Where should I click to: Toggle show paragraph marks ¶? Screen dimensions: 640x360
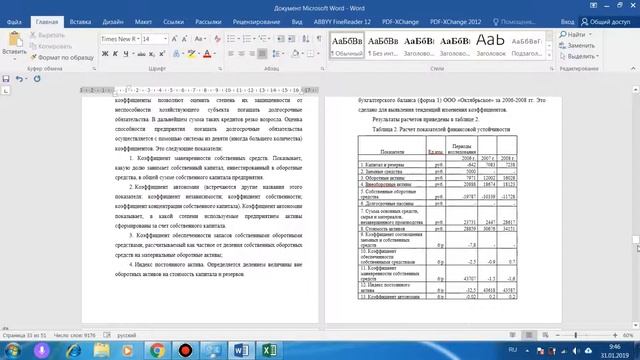coord(319,39)
